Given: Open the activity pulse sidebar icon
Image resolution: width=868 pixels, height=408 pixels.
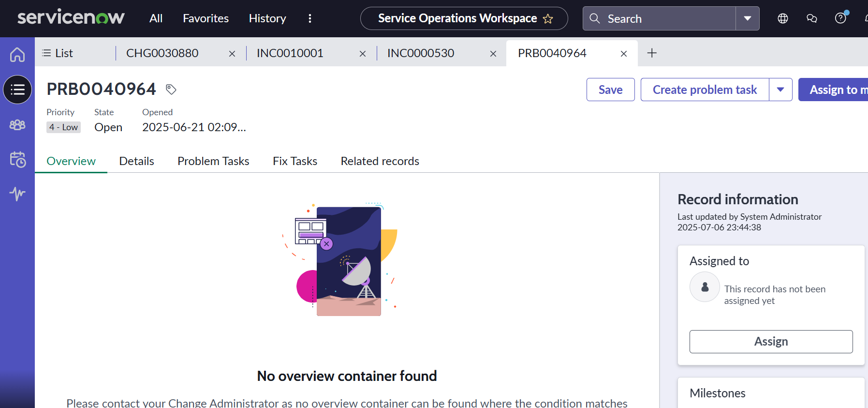Looking at the screenshot, I should tap(17, 194).
